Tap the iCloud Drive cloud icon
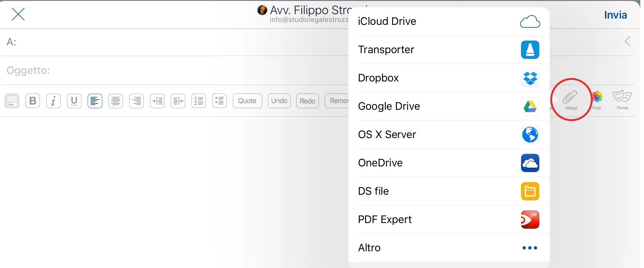This screenshot has width=644, height=268. coord(530,22)
